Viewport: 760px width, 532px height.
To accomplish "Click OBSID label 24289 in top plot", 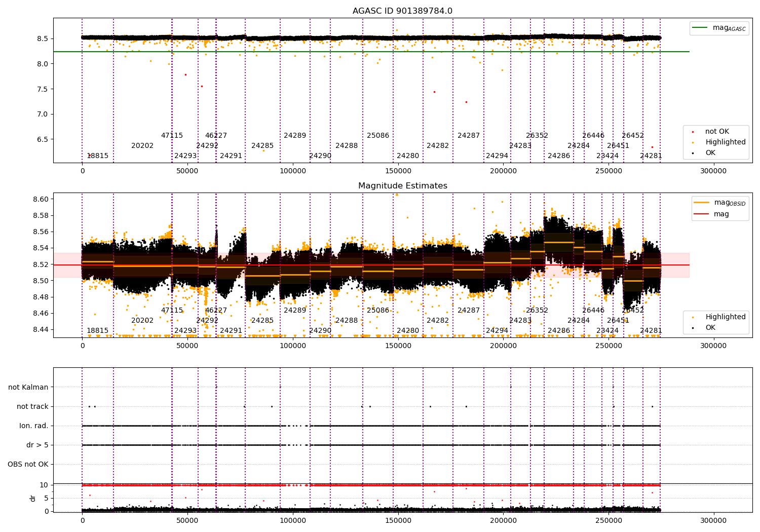I will click(295, 135).
